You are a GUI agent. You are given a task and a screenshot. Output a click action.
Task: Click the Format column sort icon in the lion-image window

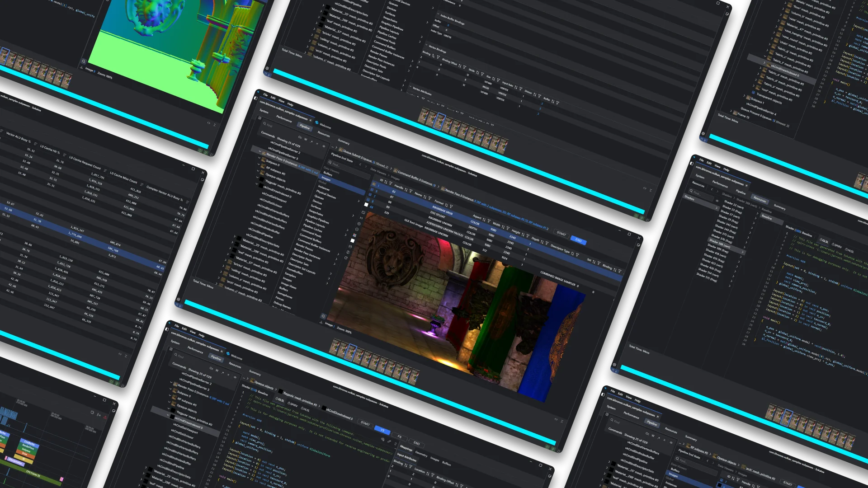pyautogui.click(x=446, y=205)
